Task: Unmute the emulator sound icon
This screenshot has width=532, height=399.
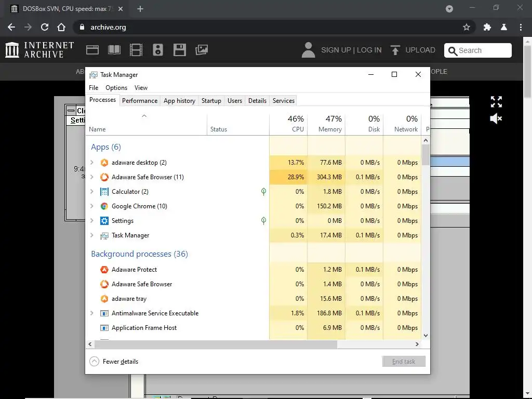Action: pyautogui.click(x=496, y=118)
